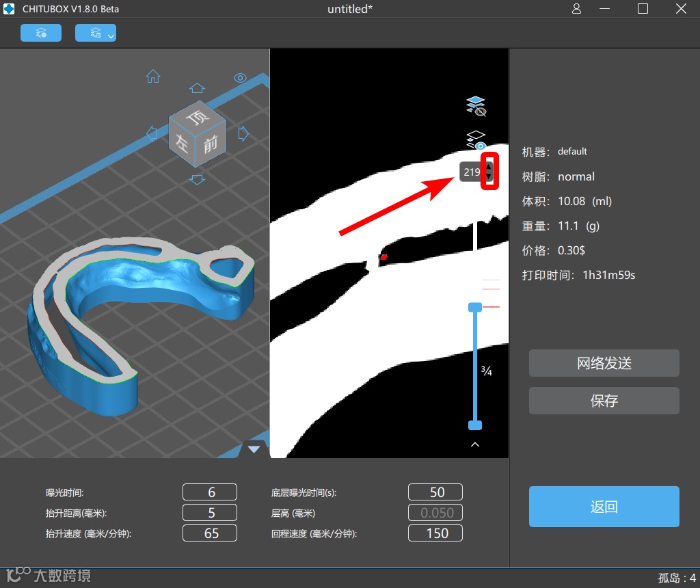Decrease the layer number with down stepper
This screenshot has width=700, height=588.
(489, 176)
